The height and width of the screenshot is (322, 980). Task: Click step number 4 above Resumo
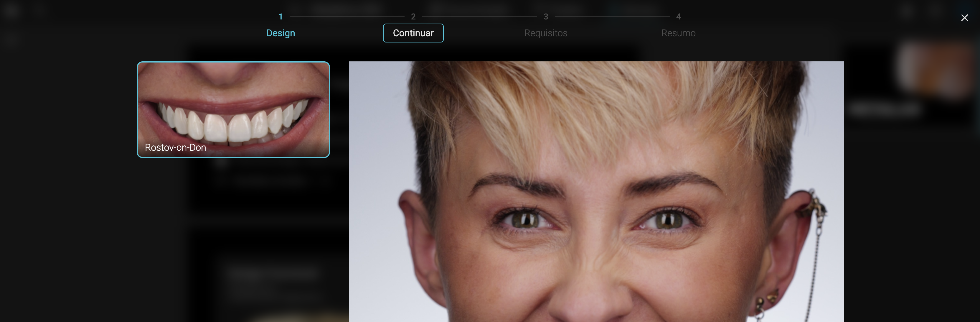point(678,17)
